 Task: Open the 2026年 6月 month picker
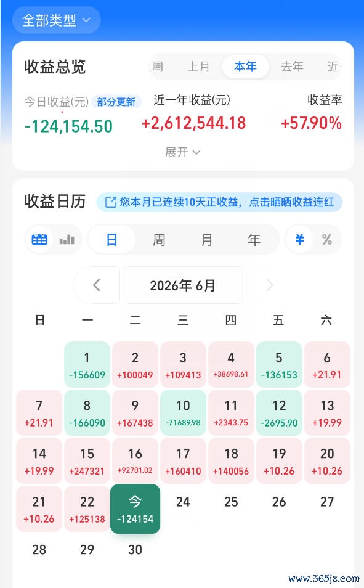pos(183,285)
